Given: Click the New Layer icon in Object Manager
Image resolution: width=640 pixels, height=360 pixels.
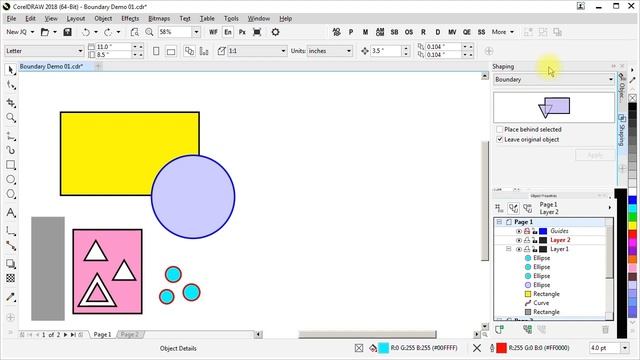Looking at the screenshot, I should (499, 329).
